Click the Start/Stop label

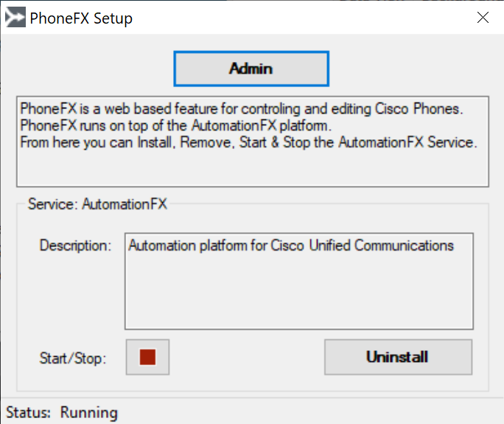(x=73, y=358)
